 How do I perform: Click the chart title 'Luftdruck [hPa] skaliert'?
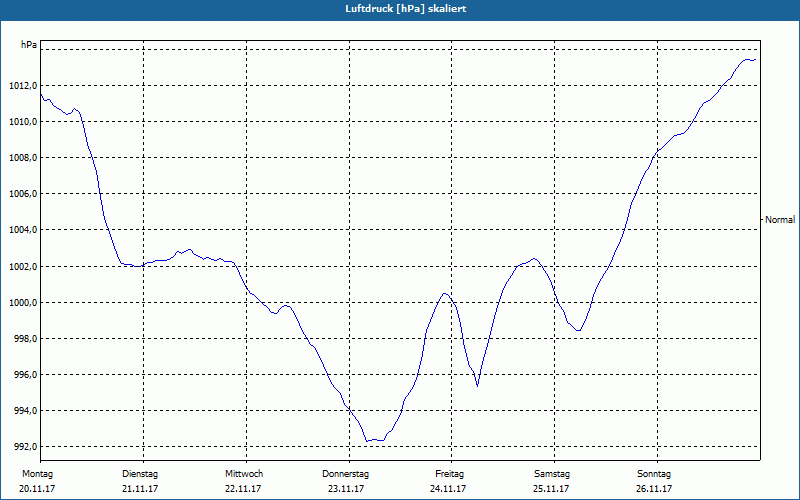tap(406, 9)
